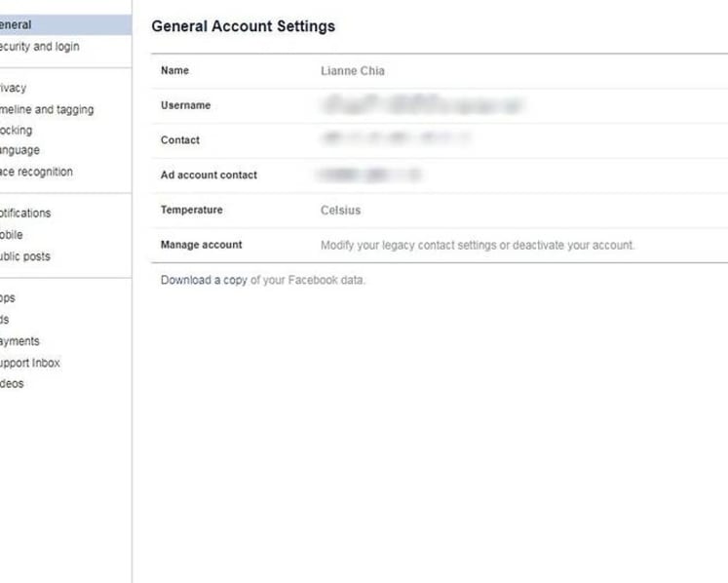Image resolution: width=728 pixels, height=583 pixels.
Task: Open Mobile settings in sidebar
Action: 11,235
